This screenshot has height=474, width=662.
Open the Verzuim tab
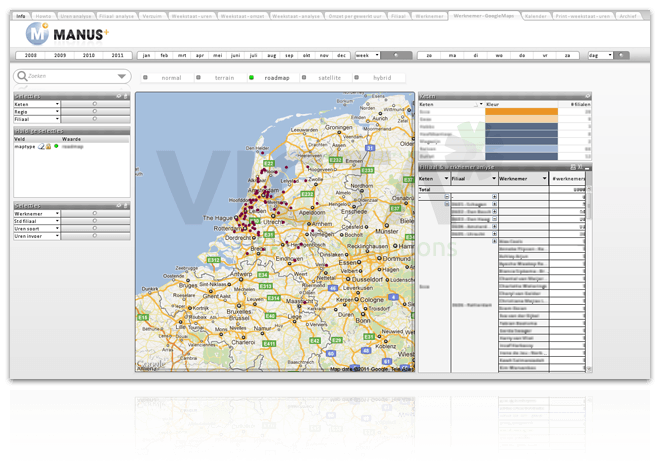[x=152, y=16]
